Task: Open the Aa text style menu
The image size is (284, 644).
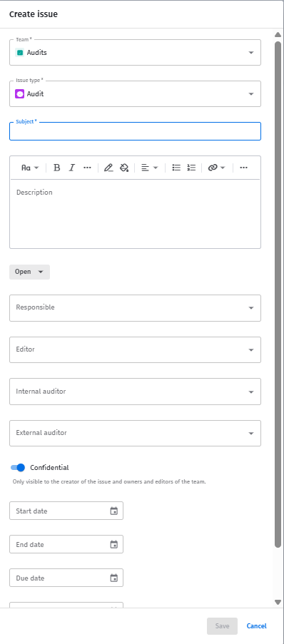Action: [30, 168]
